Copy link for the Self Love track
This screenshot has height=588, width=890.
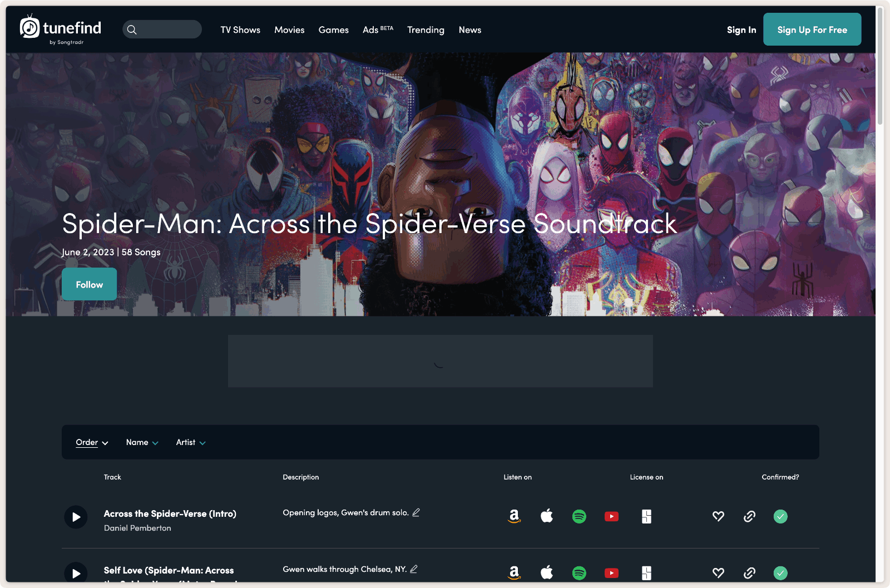click(x=749, y=573)
